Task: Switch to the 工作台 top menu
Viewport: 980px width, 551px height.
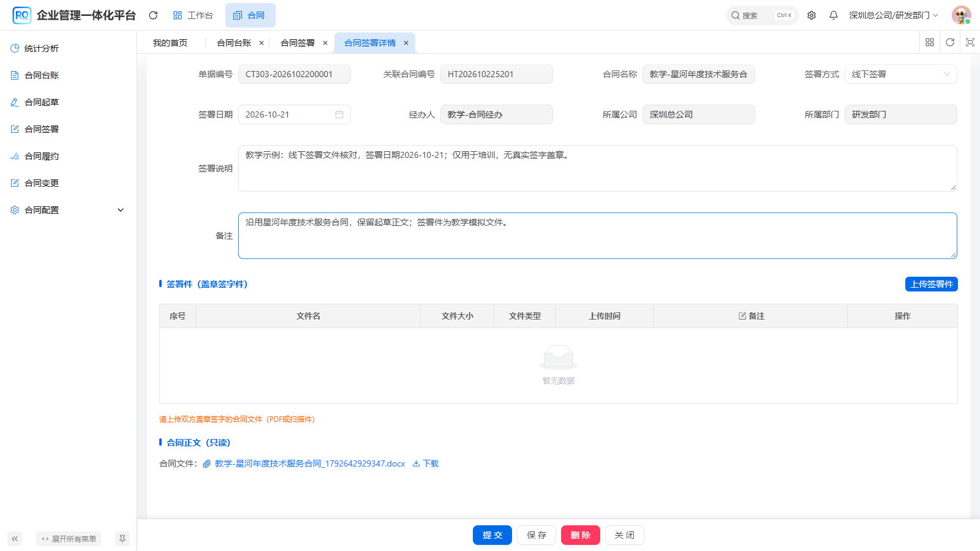Action: tap(193, 15)
